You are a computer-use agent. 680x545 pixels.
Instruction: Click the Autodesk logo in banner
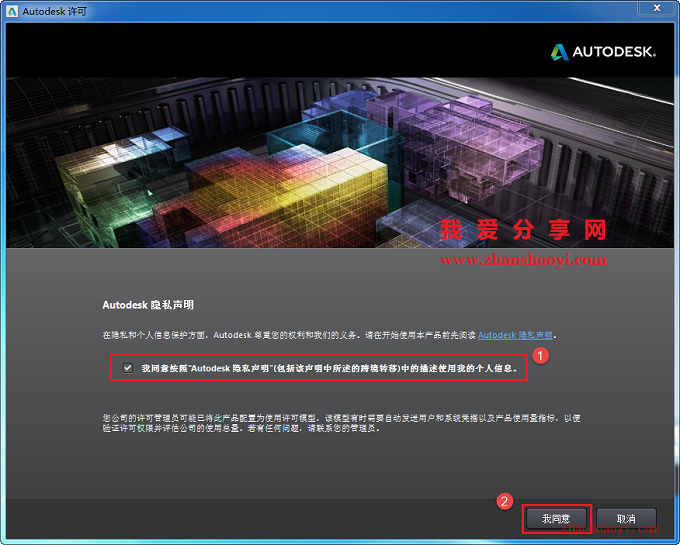point(603,52)
